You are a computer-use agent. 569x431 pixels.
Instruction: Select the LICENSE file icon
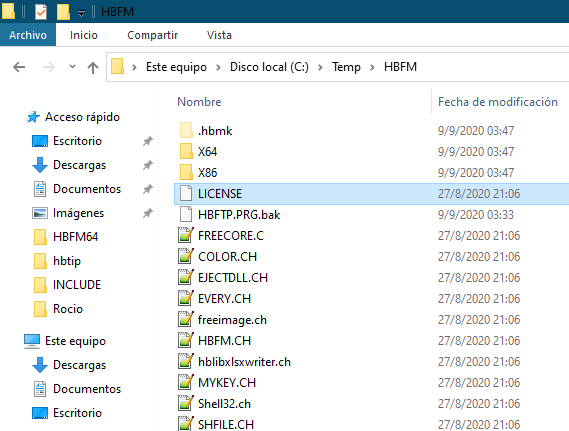(x=186, y=193)
